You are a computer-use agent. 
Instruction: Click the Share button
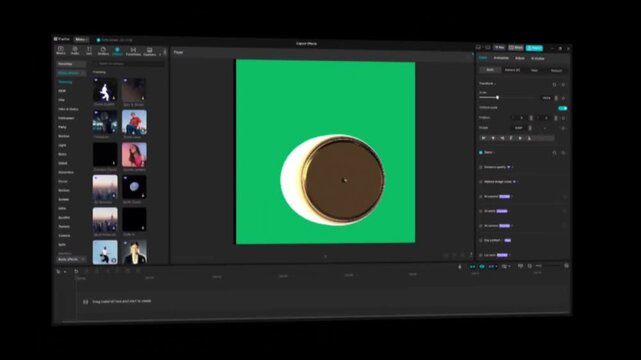[x=516, y=48]
